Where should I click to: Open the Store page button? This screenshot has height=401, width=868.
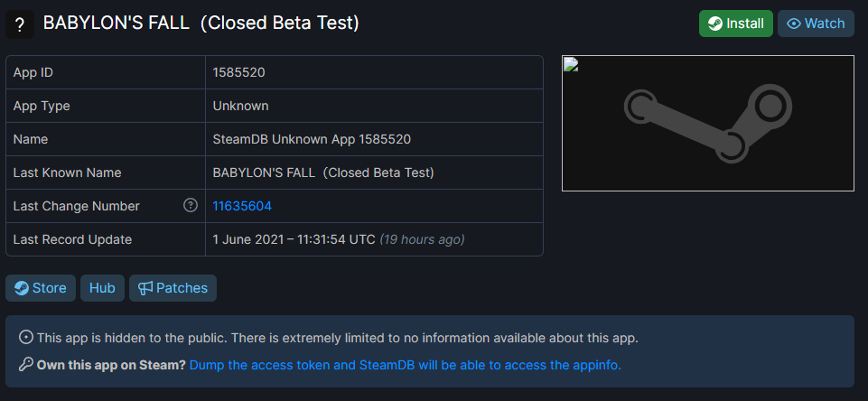(41, 288)
